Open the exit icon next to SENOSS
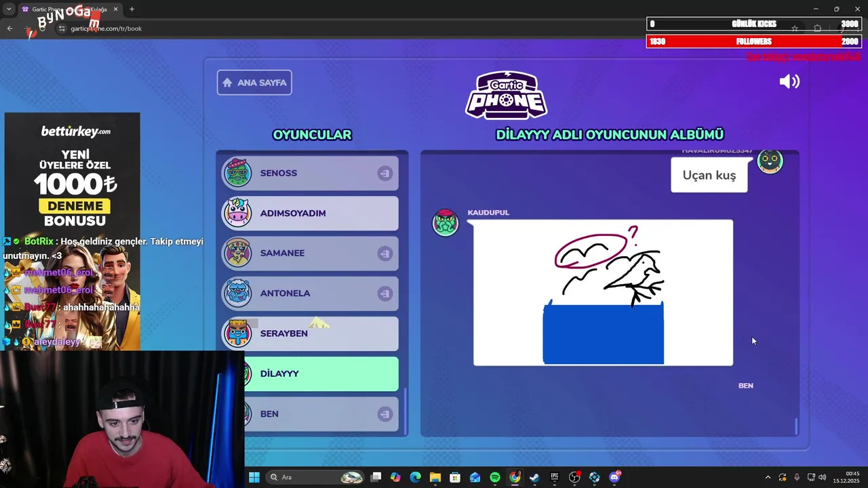 pos(384,174)
